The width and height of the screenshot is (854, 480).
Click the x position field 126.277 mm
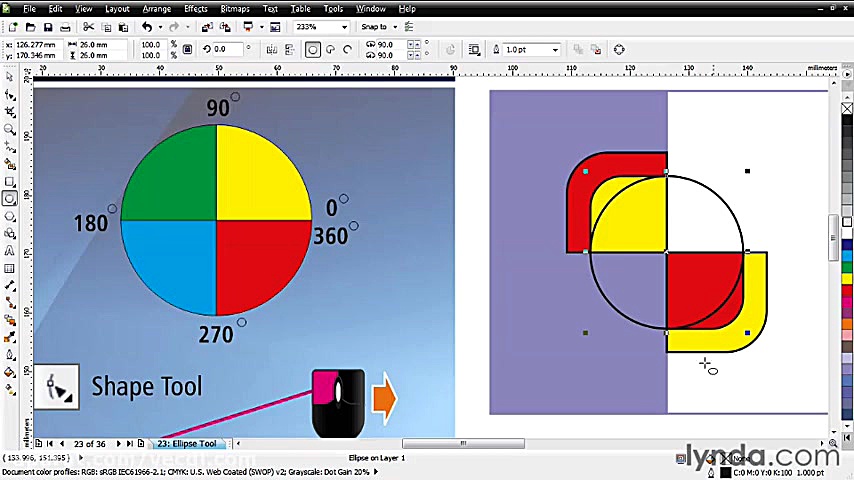[37, 45]
